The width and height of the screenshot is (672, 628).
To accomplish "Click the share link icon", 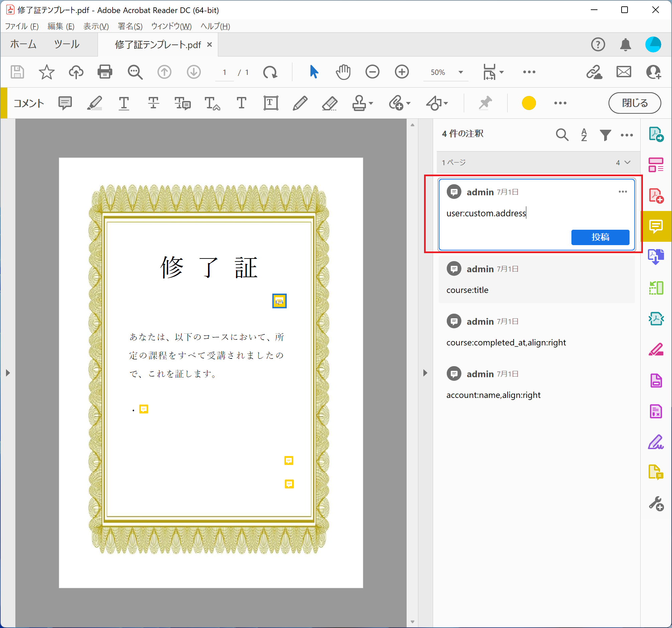I will (594, 72).
